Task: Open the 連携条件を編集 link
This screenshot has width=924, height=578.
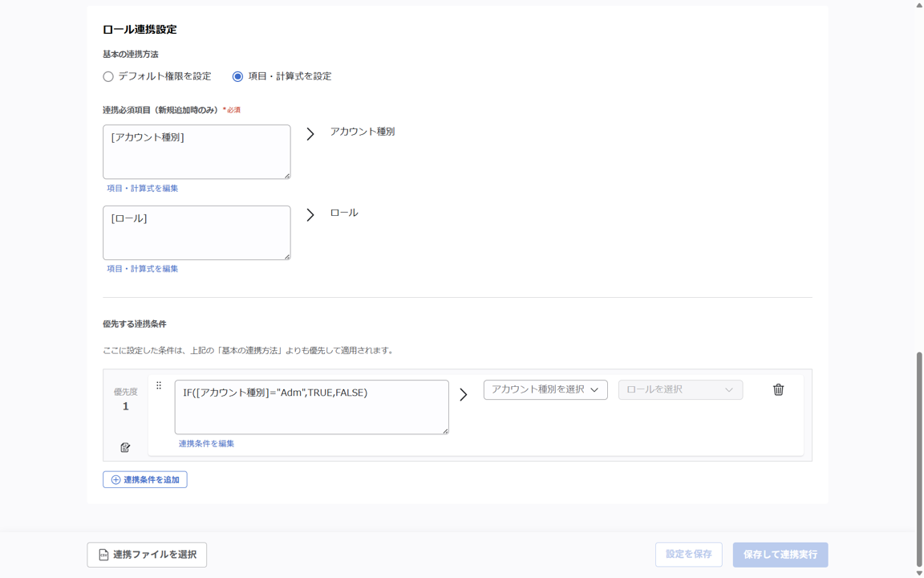Action: [206, 443]
